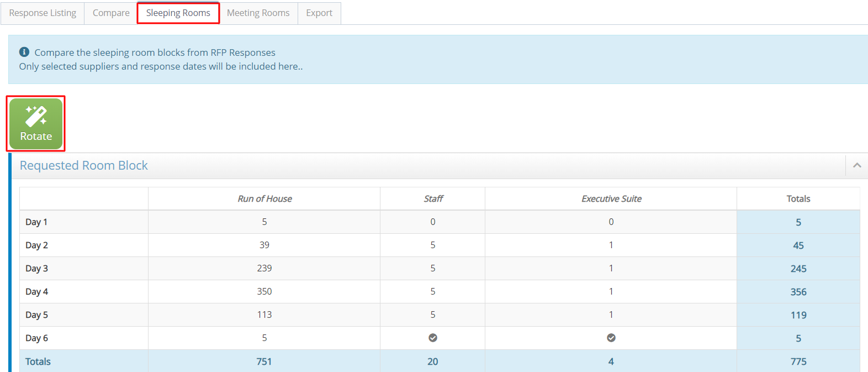
Task: Select the Sleeping Rooms tab
Action: tap(178, 13)
